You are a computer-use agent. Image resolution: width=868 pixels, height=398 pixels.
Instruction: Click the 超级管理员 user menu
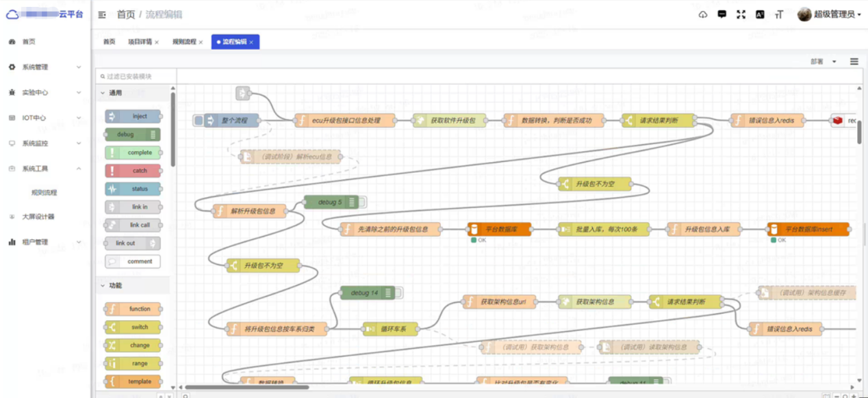point(830,14)
